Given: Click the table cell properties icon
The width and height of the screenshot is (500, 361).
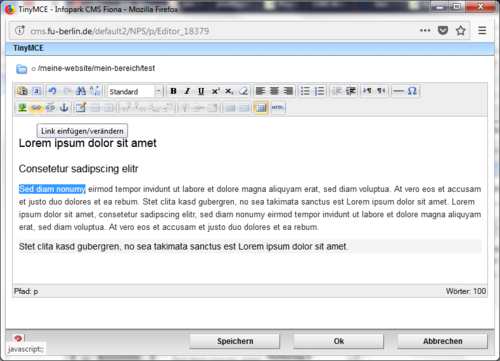Looking at the screenshot, I should coord(109,108).
